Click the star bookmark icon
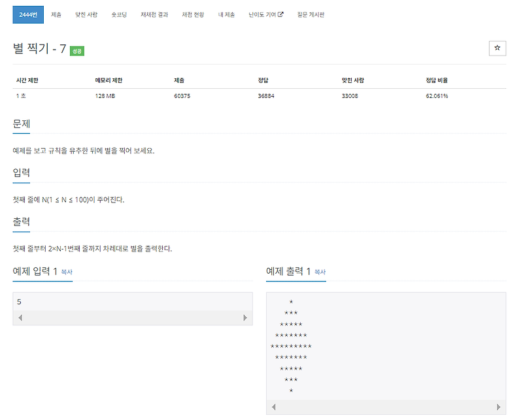Image resolution: width=523 pixels, height=420 pixels. point(498,48)
